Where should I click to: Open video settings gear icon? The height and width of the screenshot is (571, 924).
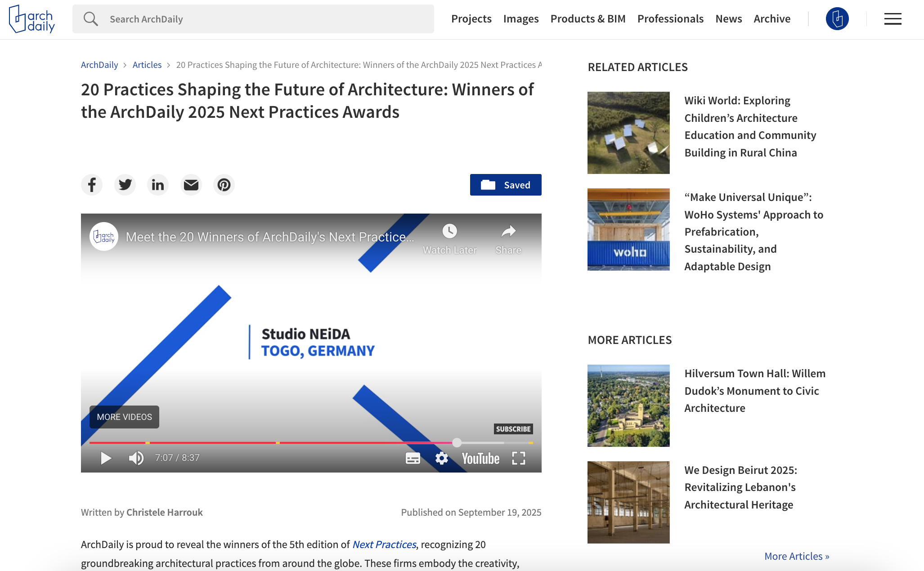442,458
